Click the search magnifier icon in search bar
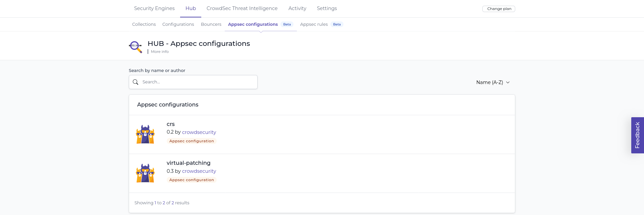 tap(136, 82)
